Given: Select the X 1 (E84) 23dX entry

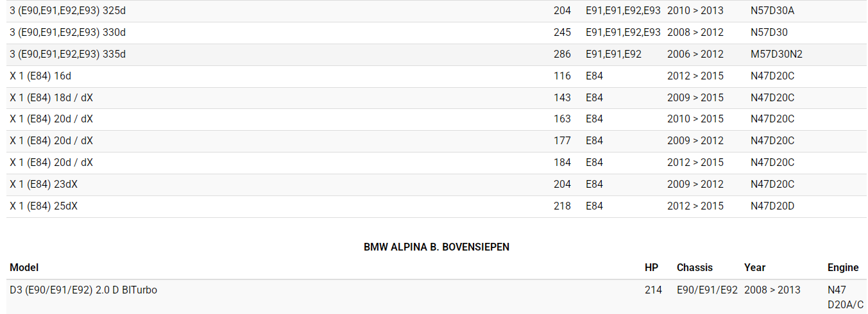Looking at the screenshot, I should pos(44,184).
